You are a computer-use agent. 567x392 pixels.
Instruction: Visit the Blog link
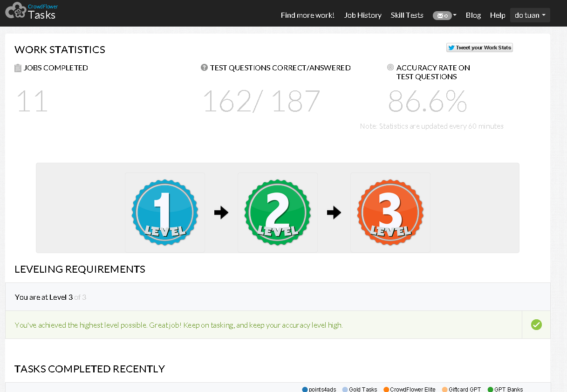473,15
